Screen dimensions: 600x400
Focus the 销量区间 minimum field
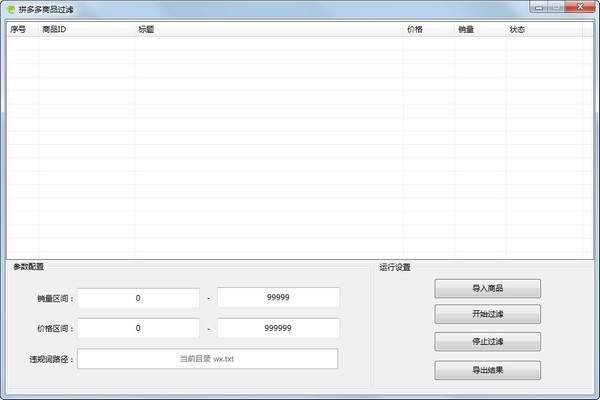(x=138, y=298)
